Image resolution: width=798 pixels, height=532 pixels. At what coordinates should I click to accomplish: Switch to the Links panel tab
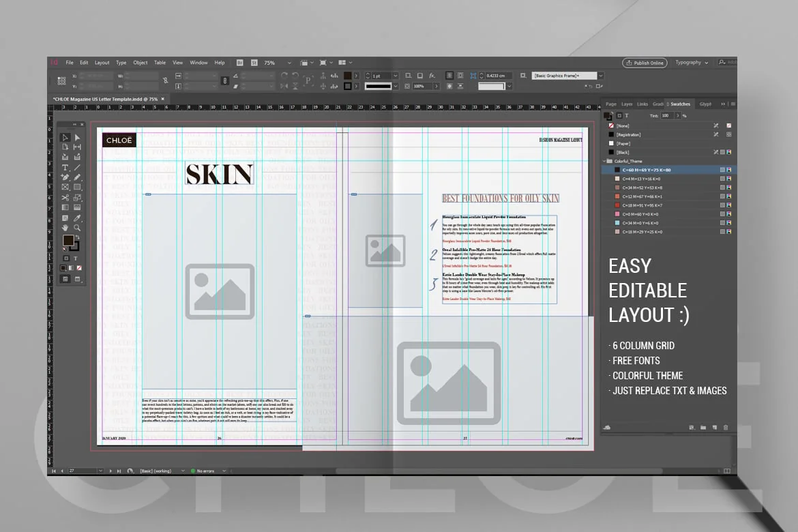(642, 104)
